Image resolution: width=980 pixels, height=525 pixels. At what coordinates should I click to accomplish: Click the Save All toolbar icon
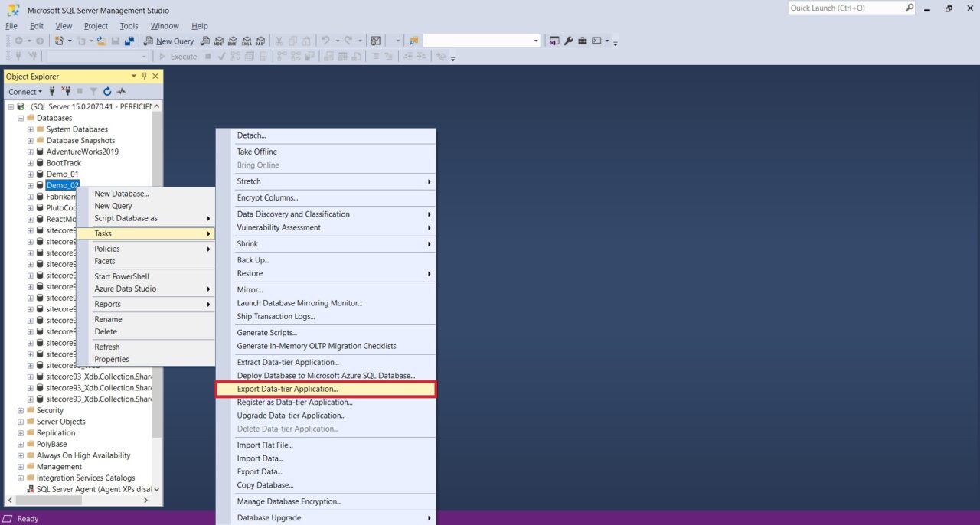pos(129,41)
